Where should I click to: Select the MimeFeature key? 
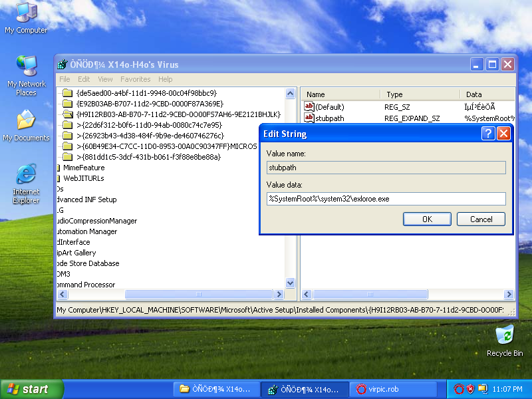[84, 168]
